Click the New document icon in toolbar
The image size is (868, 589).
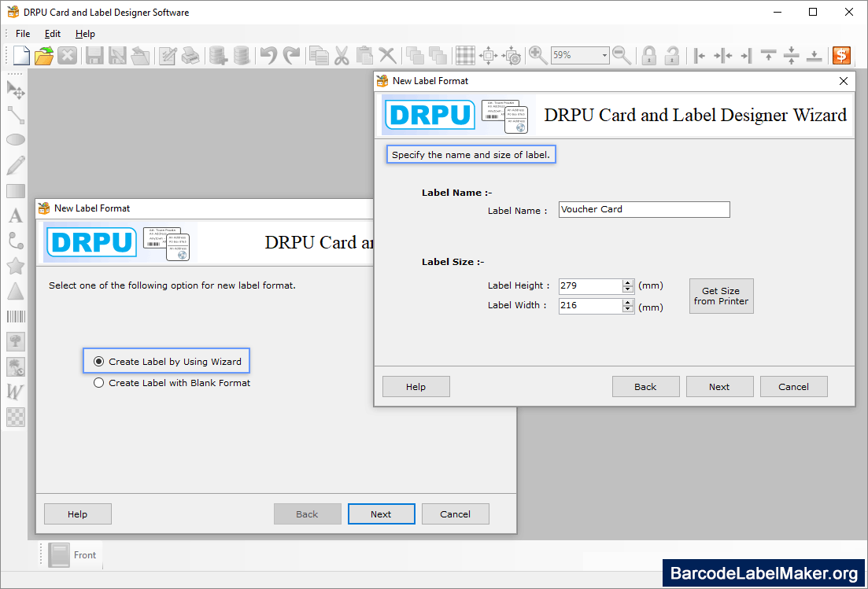[21, 55]
